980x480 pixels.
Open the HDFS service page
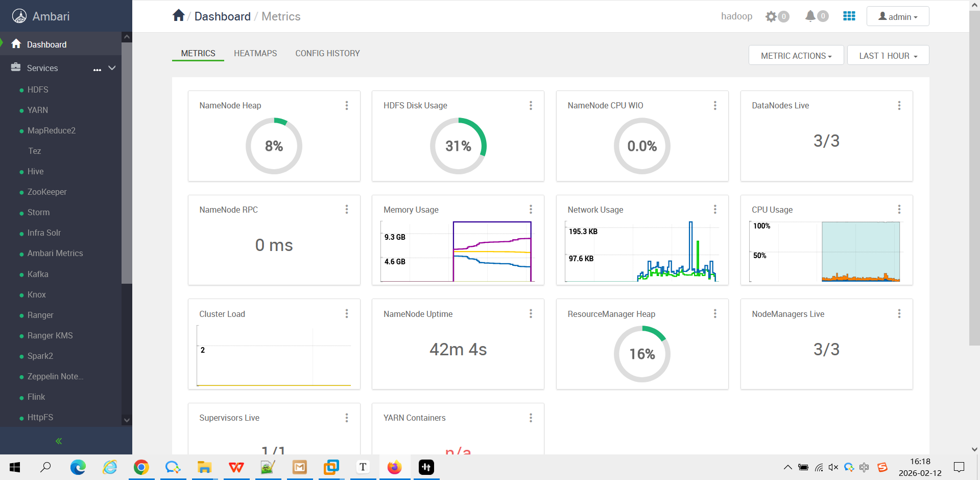point(38,89)
